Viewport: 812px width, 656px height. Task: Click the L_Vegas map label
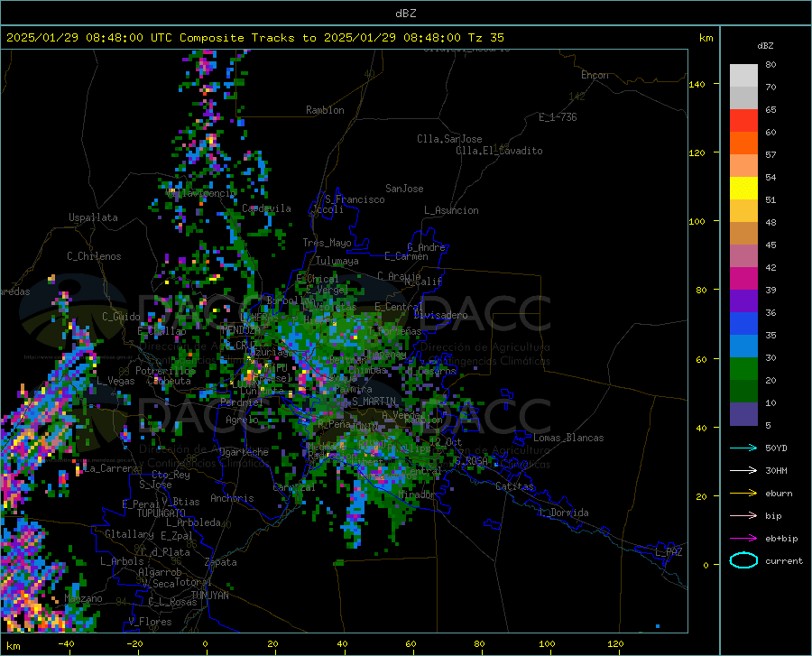[x=115, y=381]
